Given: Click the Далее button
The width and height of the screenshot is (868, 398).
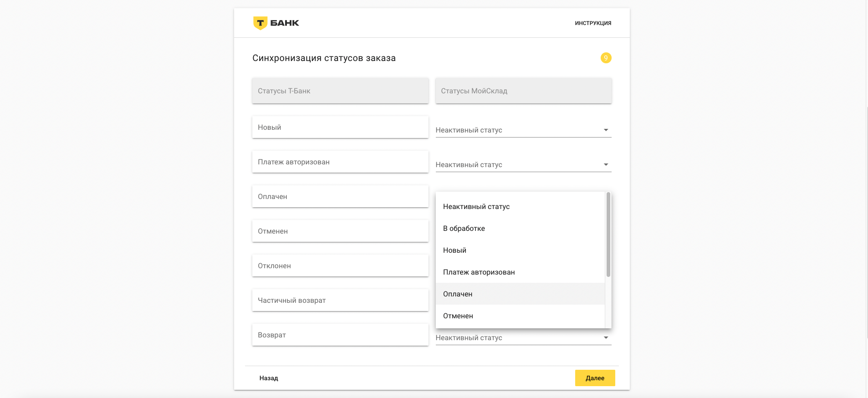Looking at the screenshot, I should pyautogui.click(x=595, y=378).
